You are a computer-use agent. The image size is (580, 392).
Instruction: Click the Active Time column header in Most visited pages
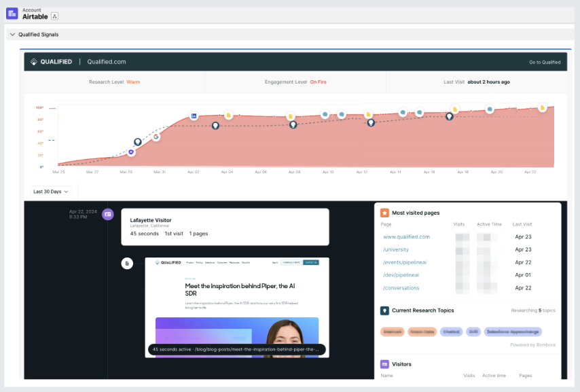point(489,224)
